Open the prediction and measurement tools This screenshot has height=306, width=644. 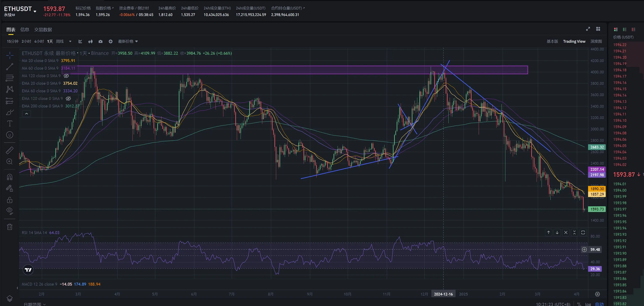click(x=9, y=101)
